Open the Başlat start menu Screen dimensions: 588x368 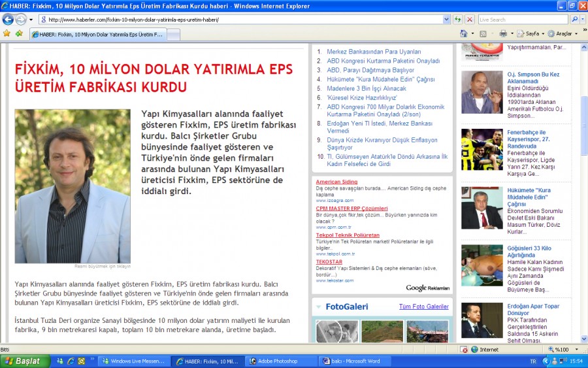pos(25,361)
